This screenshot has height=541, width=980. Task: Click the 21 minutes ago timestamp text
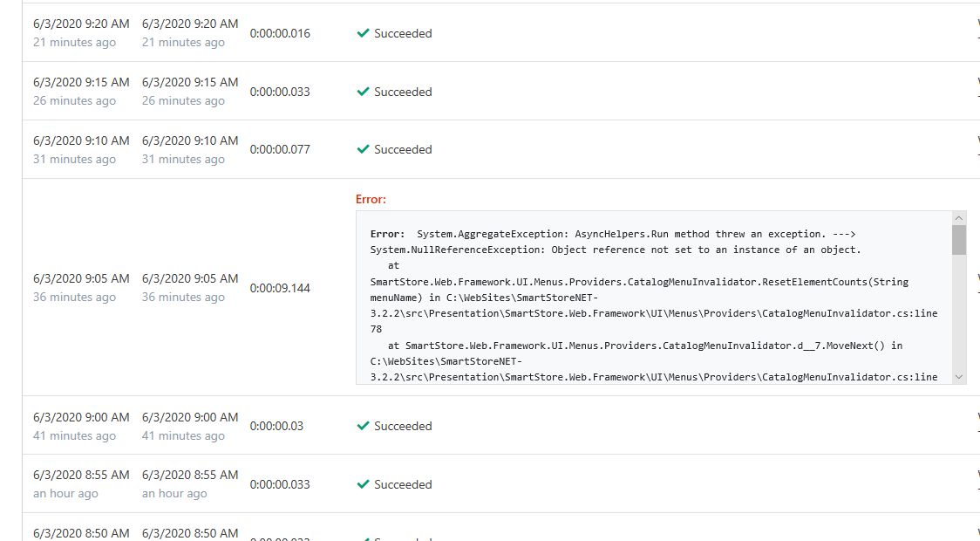(x=74, y=42)
